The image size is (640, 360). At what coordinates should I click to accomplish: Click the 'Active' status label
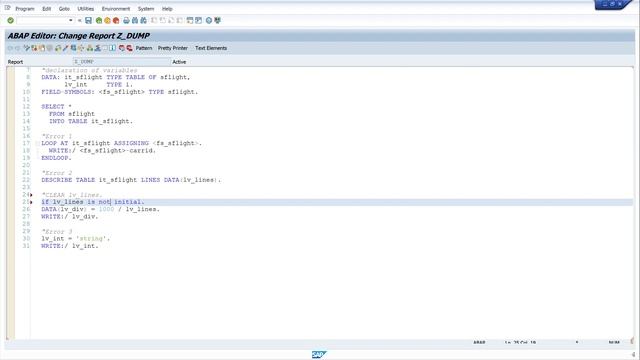click(x=179, y=62)
